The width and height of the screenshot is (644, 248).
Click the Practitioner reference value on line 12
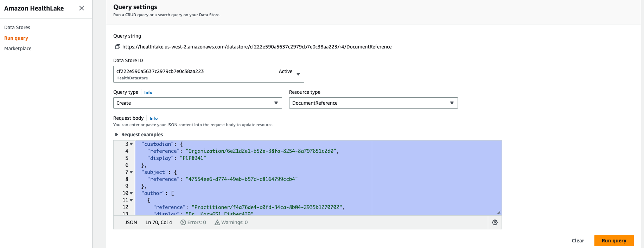[267, 207]
